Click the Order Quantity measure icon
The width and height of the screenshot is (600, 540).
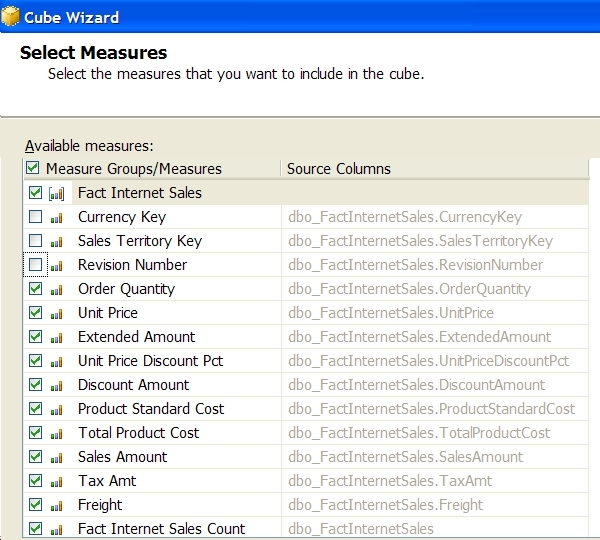pos(56,290)
